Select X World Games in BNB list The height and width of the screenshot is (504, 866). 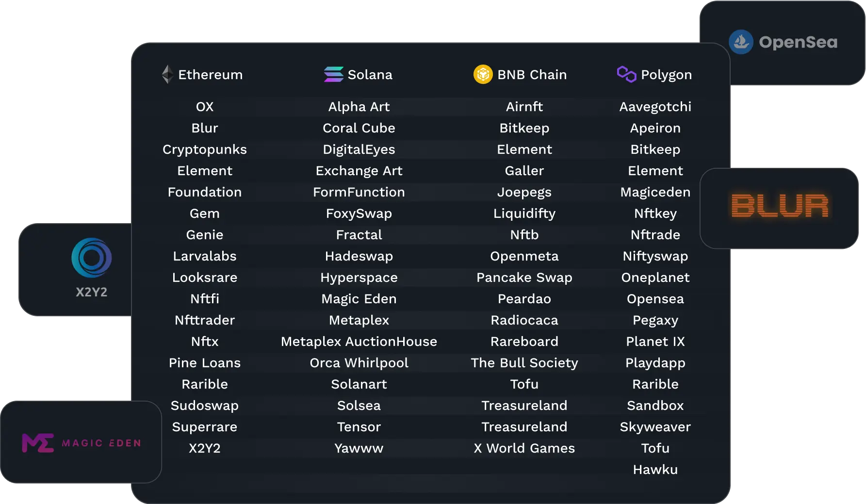click(x=524, y=448)
